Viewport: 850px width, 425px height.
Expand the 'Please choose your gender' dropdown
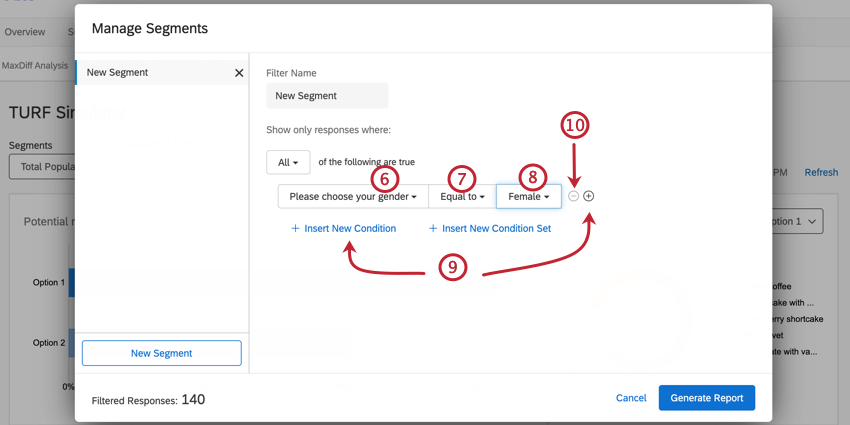click(353, 197)
